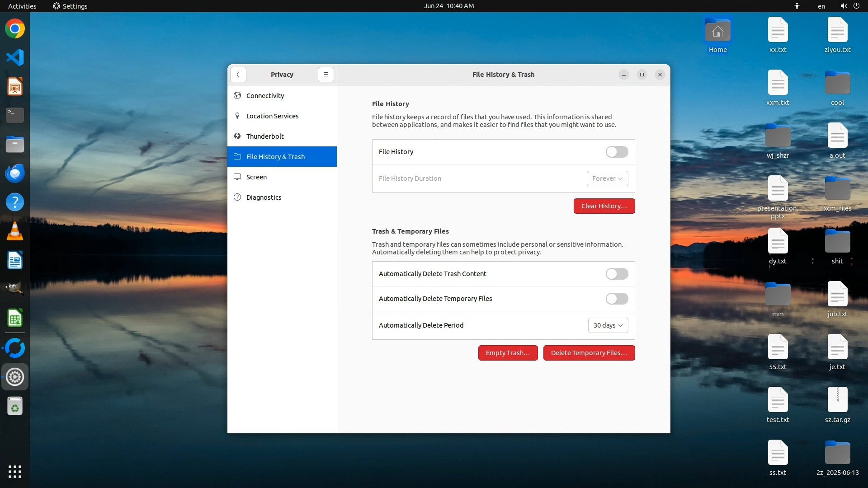
Task: Open Visual Studio Code from the dock
Action: 15,57
